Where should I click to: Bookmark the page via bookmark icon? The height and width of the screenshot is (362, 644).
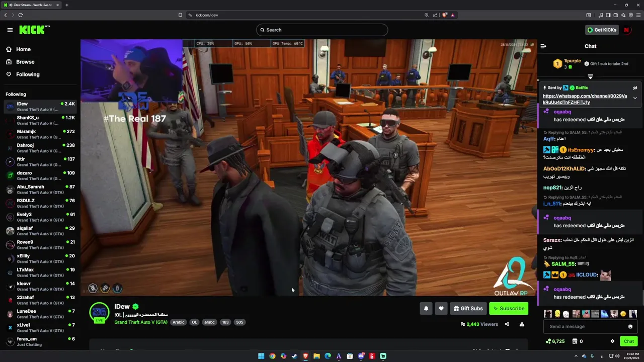point(180,15)
